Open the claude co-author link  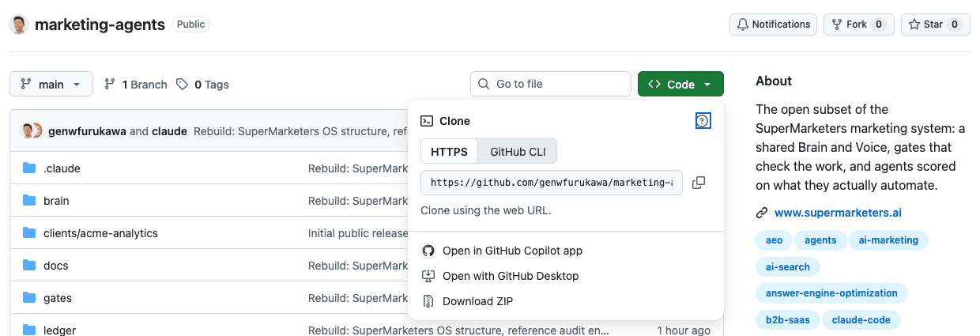point(169,131)
